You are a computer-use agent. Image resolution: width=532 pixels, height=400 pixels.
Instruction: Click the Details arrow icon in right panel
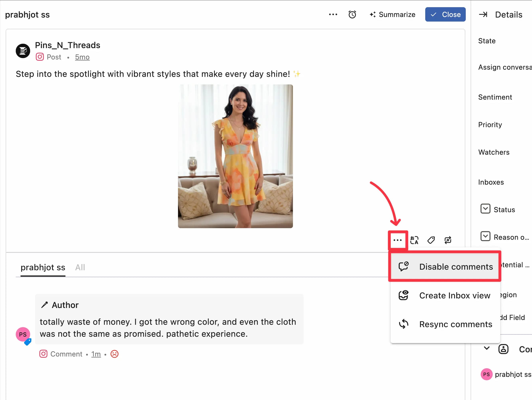[x=483, y=14]
